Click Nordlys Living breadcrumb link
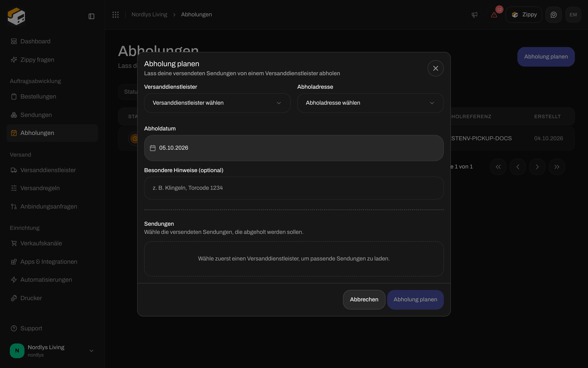The image size is (588, 368). click(x=149, y=15)
